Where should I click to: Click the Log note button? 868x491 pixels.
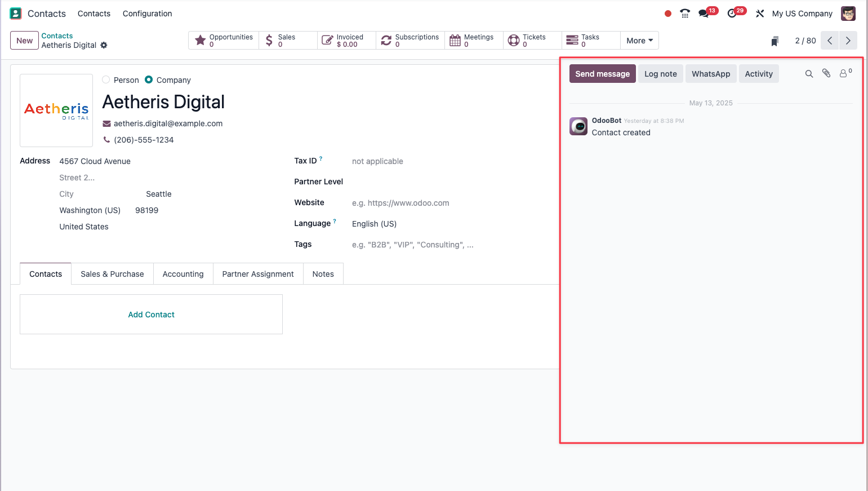pyautogui.click(x=661, y=74)
